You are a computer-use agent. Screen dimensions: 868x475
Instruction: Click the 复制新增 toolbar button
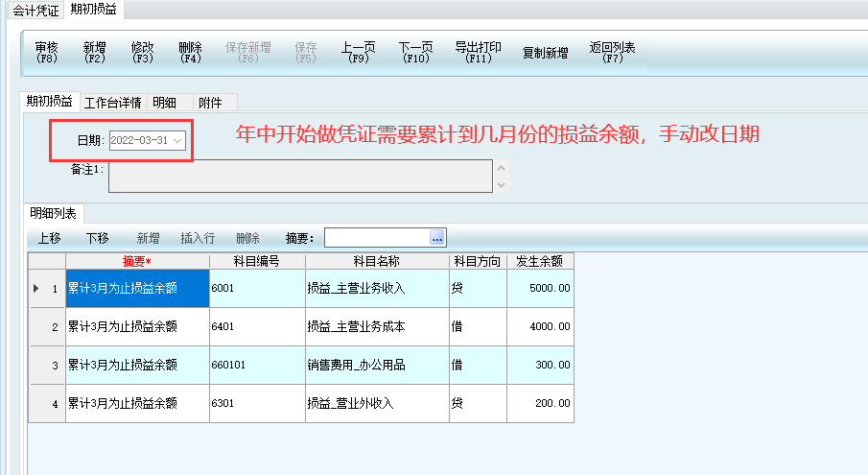(545, 53)
